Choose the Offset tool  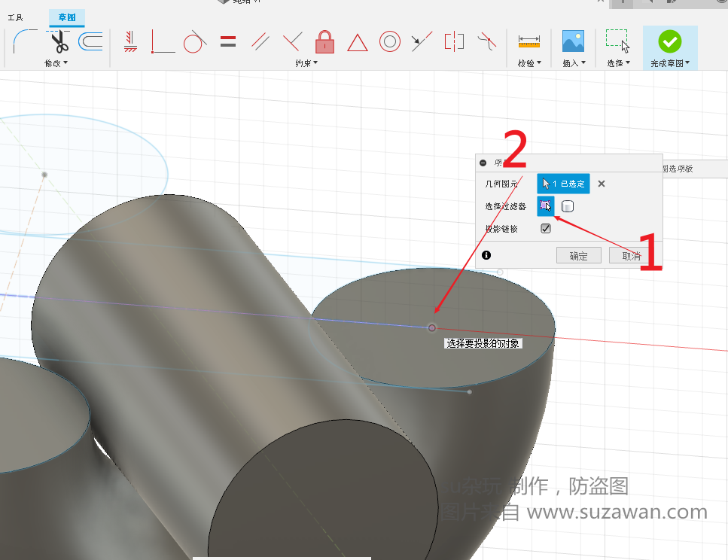[90, 42]
